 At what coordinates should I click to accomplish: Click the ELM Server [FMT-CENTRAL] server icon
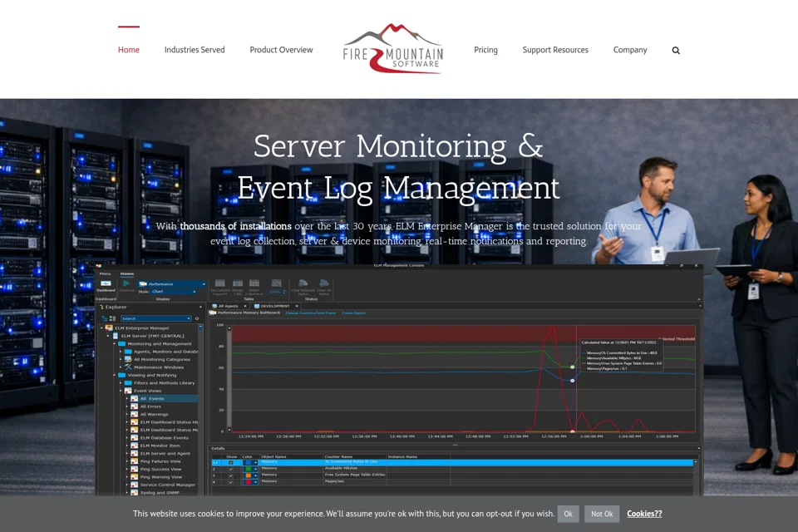[x=116, y=336]
